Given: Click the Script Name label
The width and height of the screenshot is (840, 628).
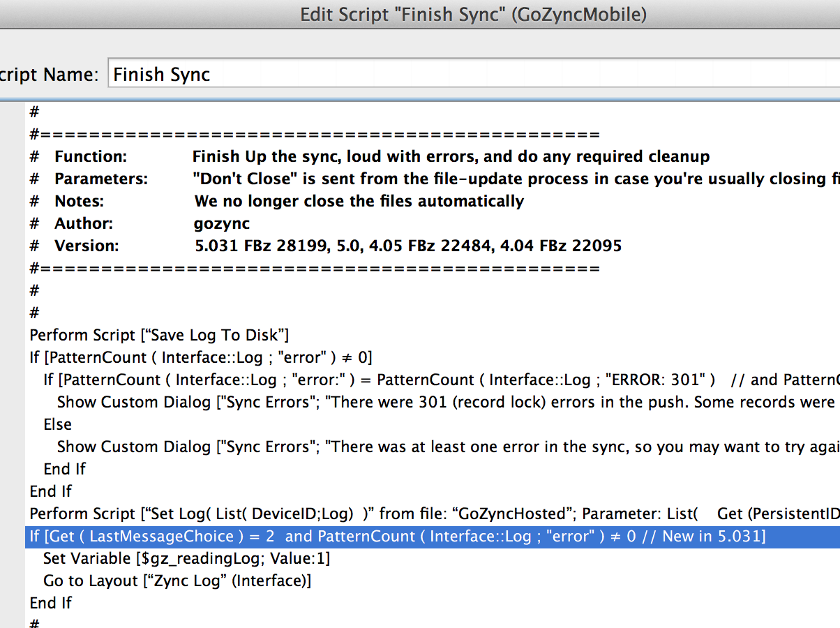Looking at the screenshot, I should coord(49,75).
